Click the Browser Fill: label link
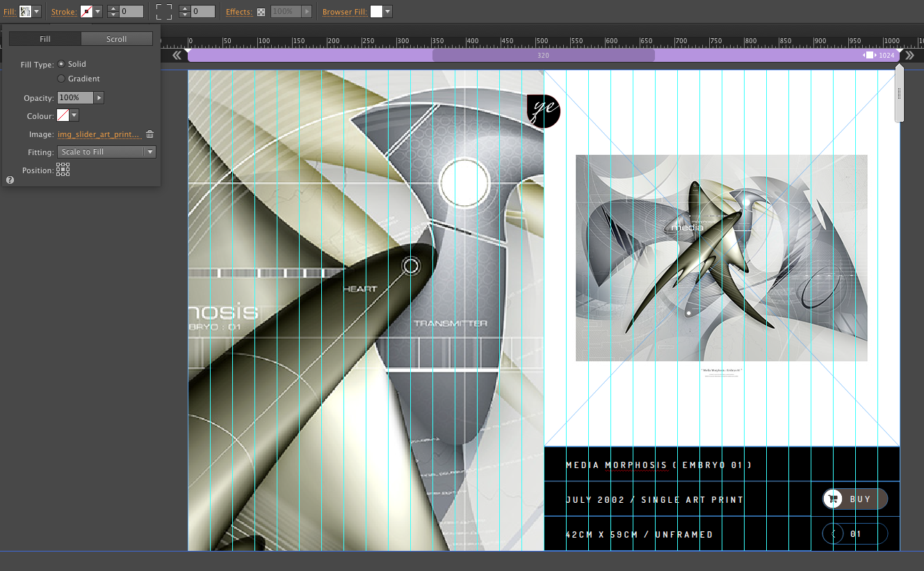The width and height of the screenshot is (924, 571). [345, 12]
